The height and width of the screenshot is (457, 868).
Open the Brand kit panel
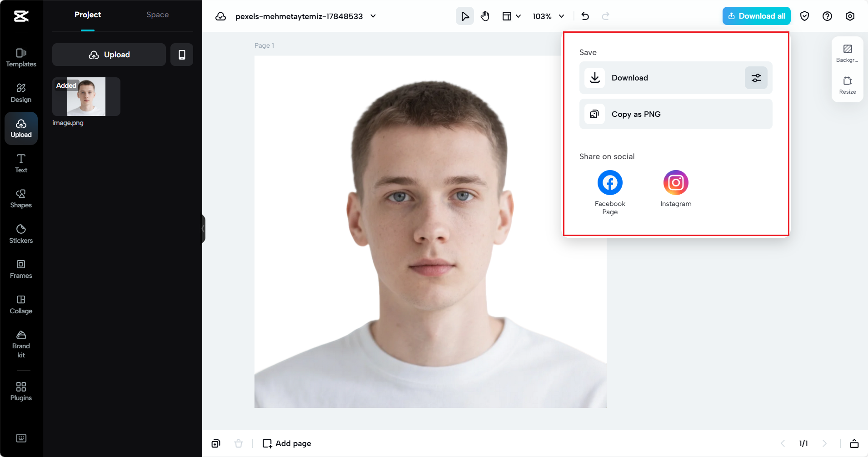(x=21, y=344)
